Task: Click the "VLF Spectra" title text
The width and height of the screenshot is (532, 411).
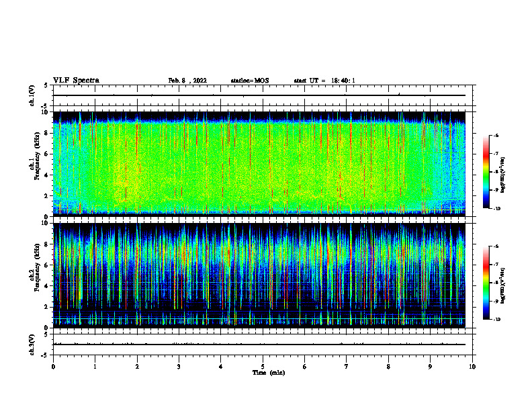Action: [76, 81]
